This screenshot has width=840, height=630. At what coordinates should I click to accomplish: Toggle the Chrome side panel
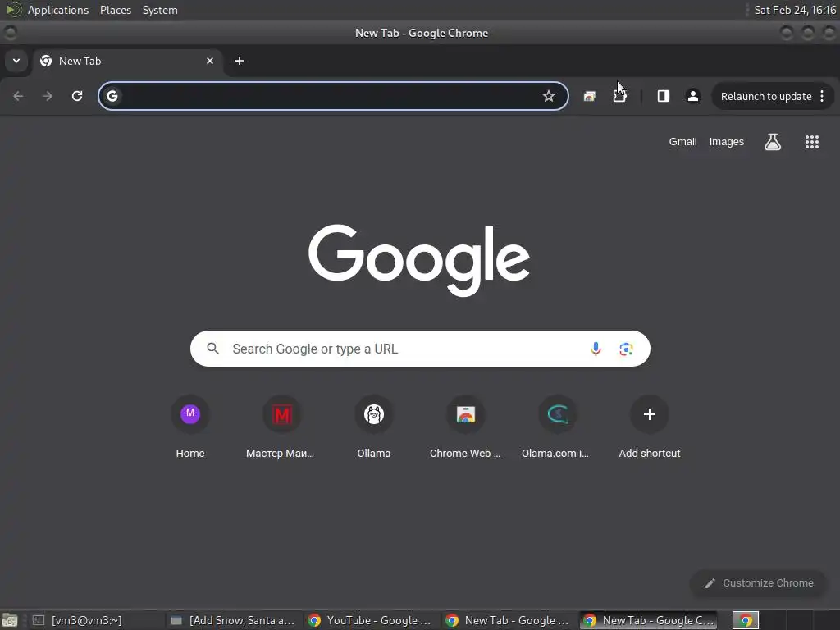click(663, 96)
